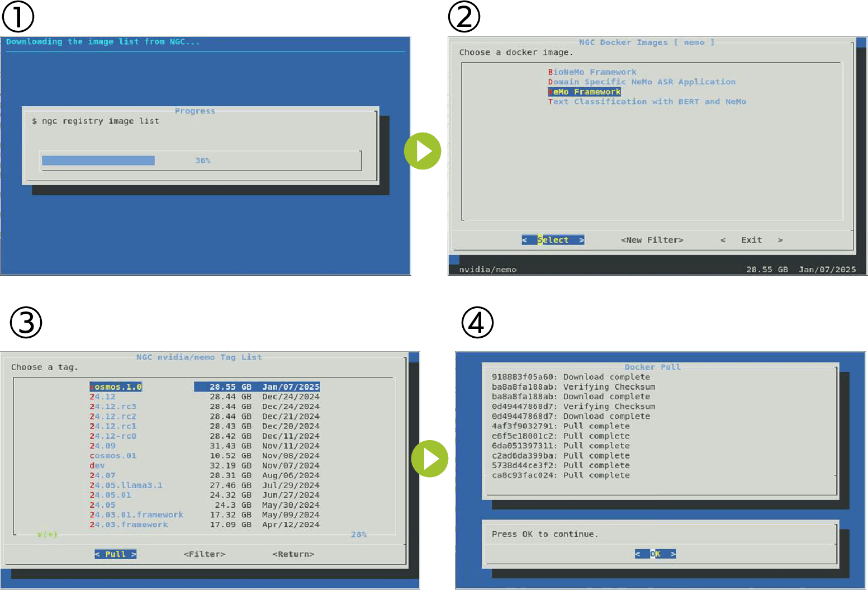Click the nvidia/nemo status bar text
This screenshot has width=868, height=590.
pos(487,270)
